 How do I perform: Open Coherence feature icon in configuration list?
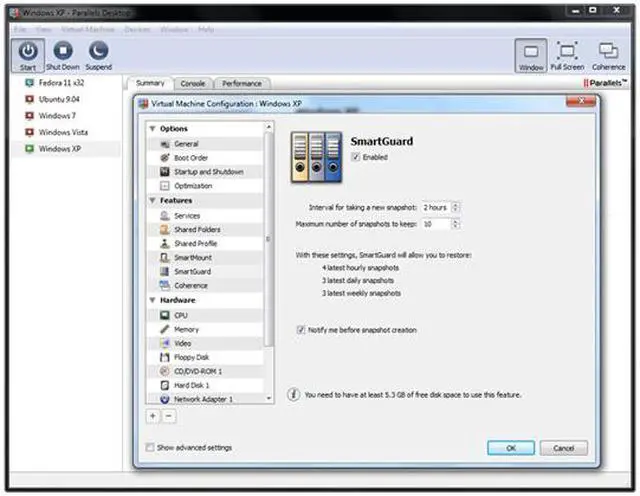click(x=165, y=285)
